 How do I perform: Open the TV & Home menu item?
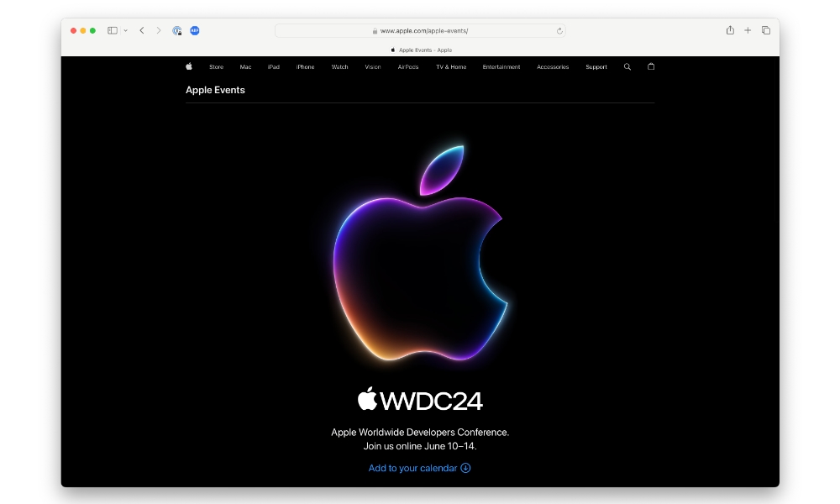click(451, 67)
